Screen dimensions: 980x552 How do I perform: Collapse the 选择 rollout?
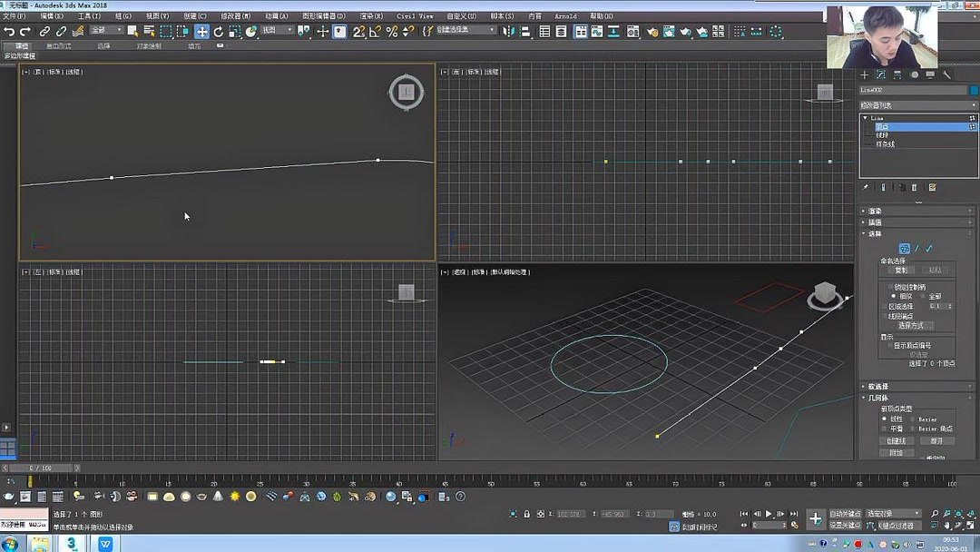pos(874,233)
